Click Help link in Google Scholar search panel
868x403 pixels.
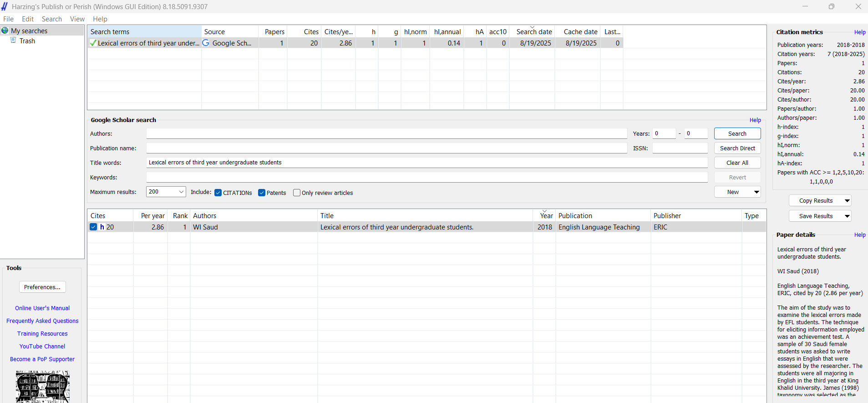point(755,120)
